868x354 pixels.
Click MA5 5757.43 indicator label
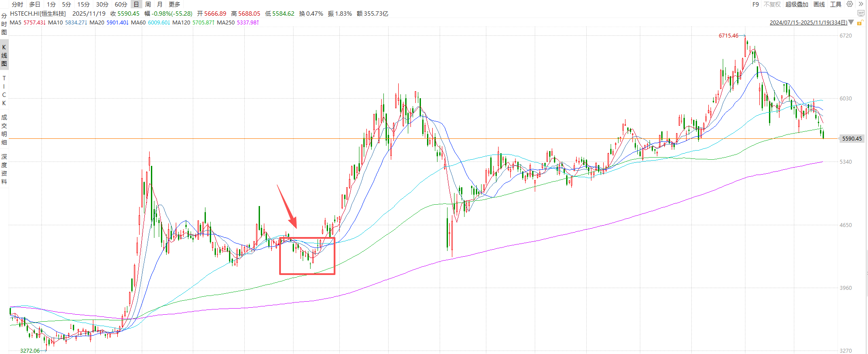[27, 22]
